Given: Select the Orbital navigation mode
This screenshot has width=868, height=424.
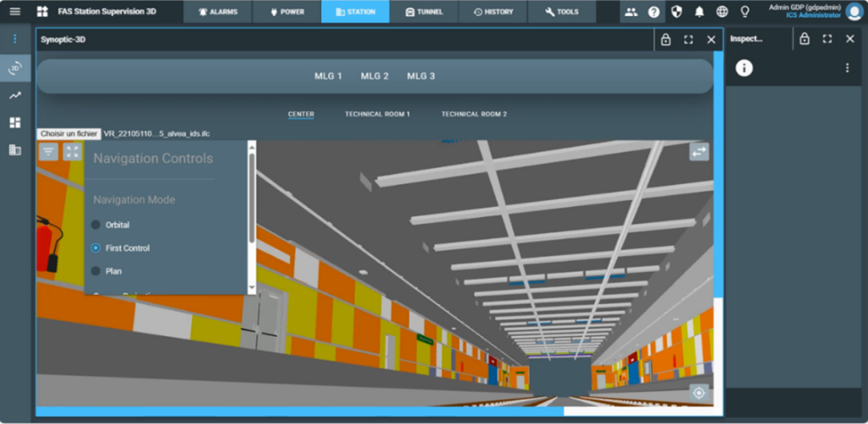Looking at the screenshot, I should [x=96, y=225].
